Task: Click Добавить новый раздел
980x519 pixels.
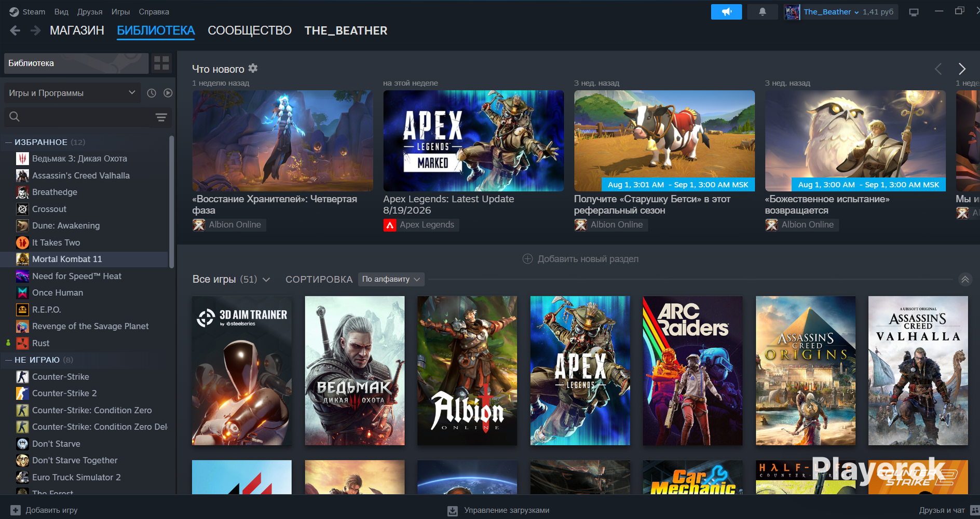Action: 580,259
